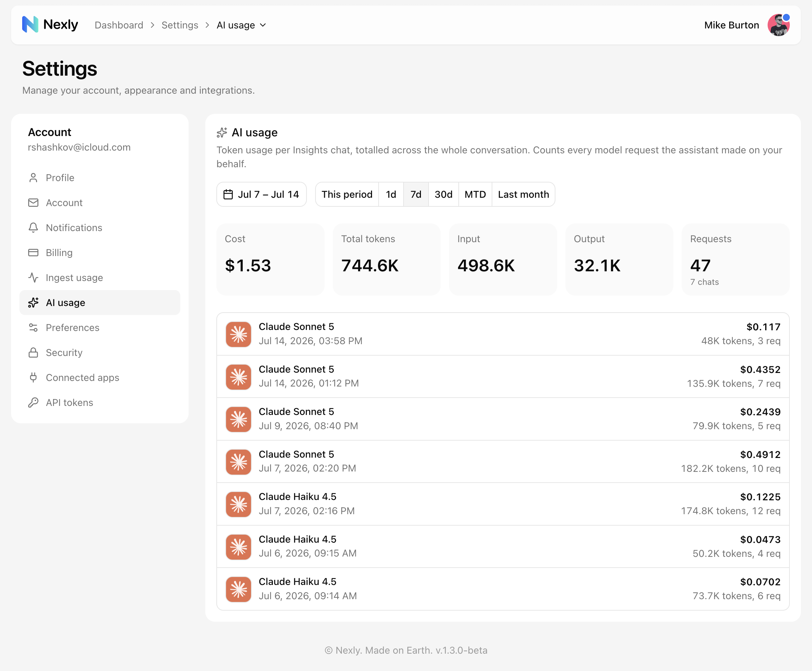Screen dimensions: 812x671
Task: Click the Ingest usage activity icon
Action: [x=33, y=278]
